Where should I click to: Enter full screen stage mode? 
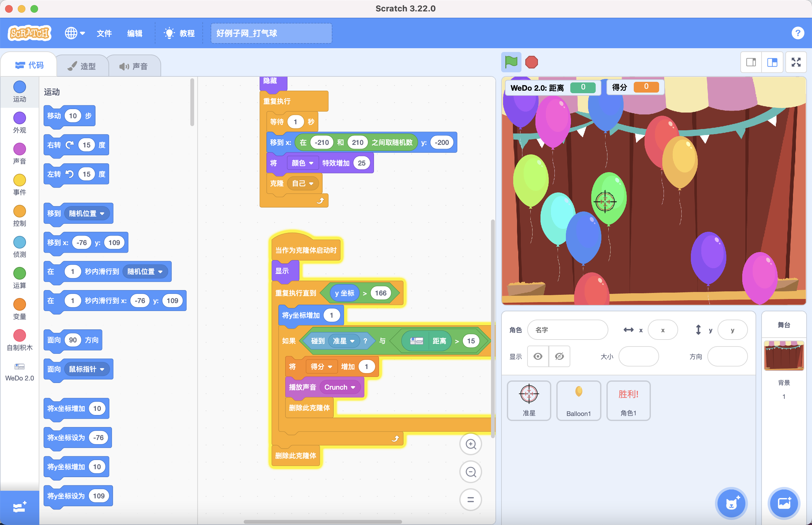pyautogui.click(x=796, y=62)
